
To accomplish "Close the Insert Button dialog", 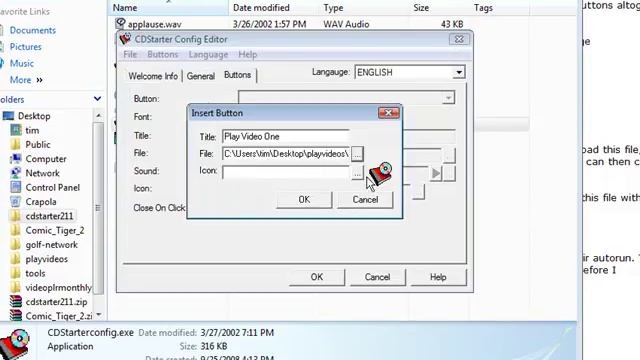I will [x=389, y=113].
